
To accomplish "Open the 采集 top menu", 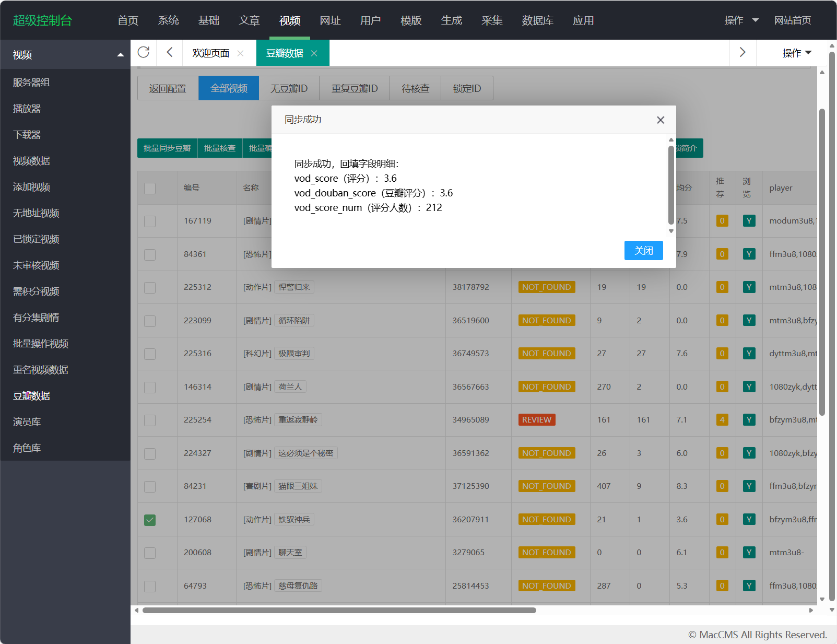I will (x=492, y=20).
